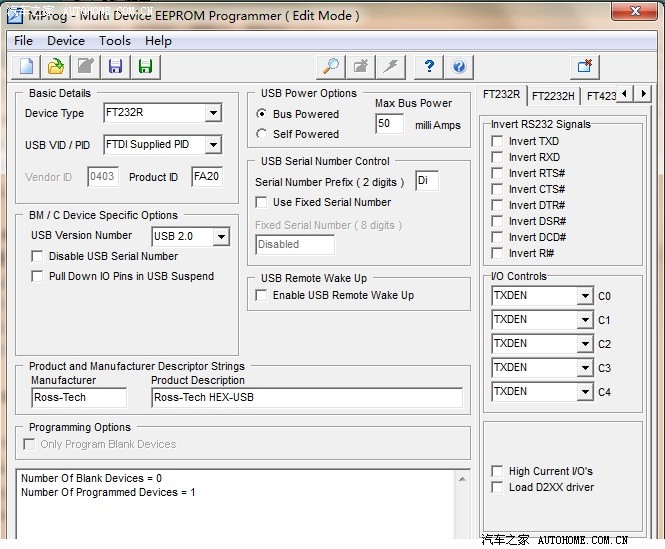This screenshot has height=549, width=665.
Task: Click the blue Save floppy icon
Action: pyautogui.click(x=116, y=67)
